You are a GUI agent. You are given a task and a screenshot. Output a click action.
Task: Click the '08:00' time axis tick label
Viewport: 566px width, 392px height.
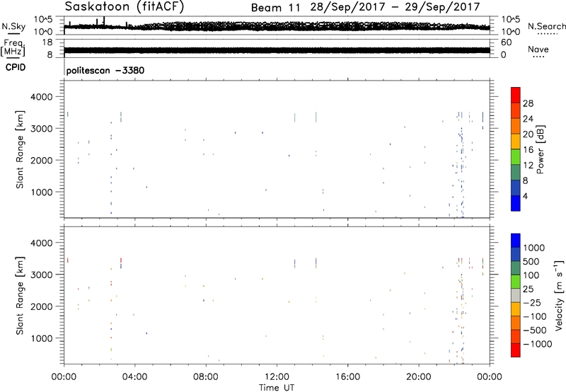click(x=206, y=377)
